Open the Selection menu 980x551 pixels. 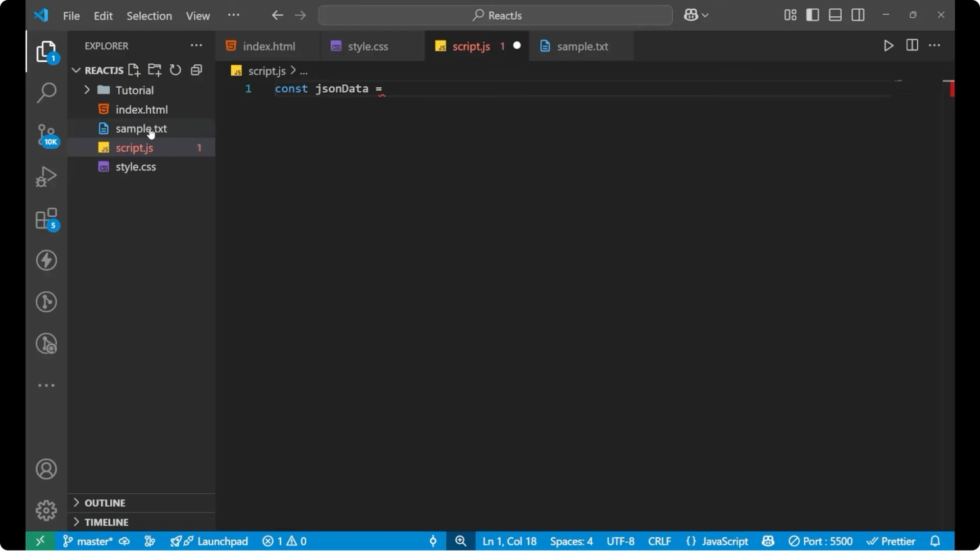(149, 16)
